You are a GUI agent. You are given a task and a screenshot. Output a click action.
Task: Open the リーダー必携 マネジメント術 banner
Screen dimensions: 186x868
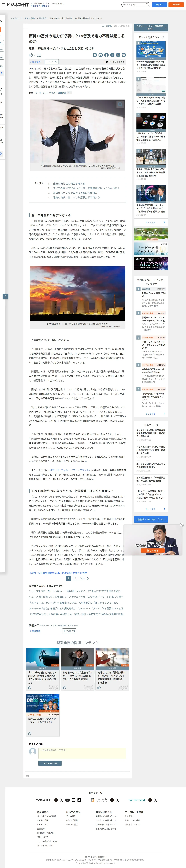point(151,249)
